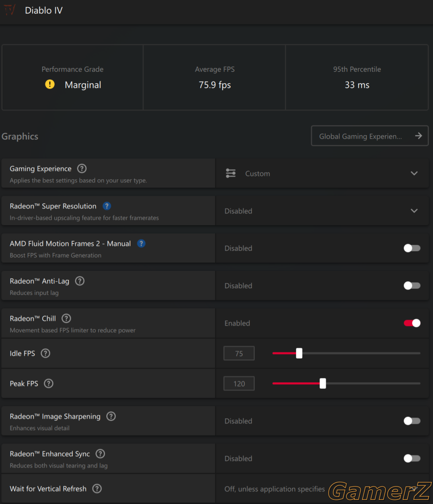This screenshot has width=433, height=504.
Task: Click the Peak FPS value field 120
Action: 239,384
